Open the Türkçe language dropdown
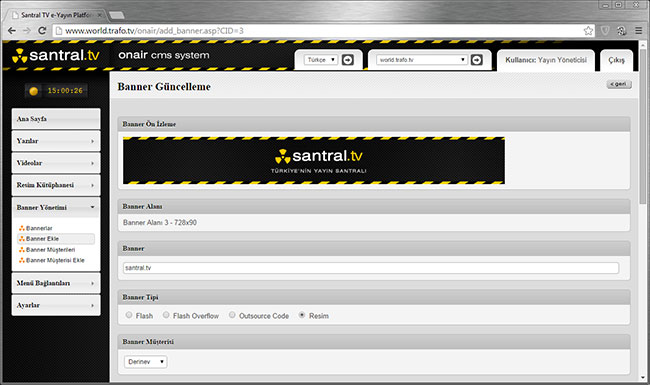The height and width of the screenshot is (385, 650). [x=320, y=60]
